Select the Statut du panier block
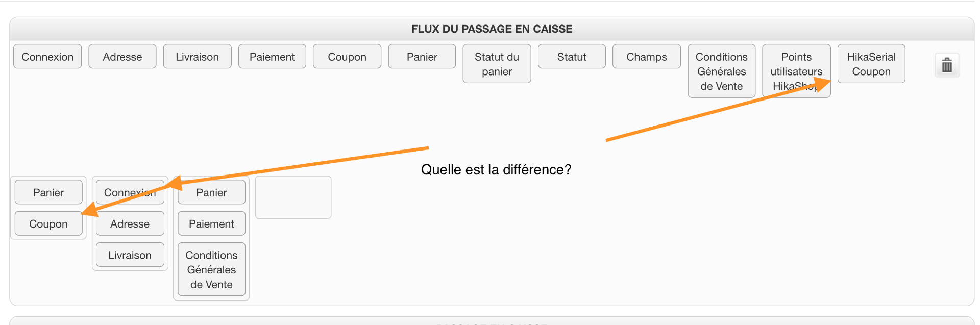The image size is (980, 325). (x=497, y=64)
